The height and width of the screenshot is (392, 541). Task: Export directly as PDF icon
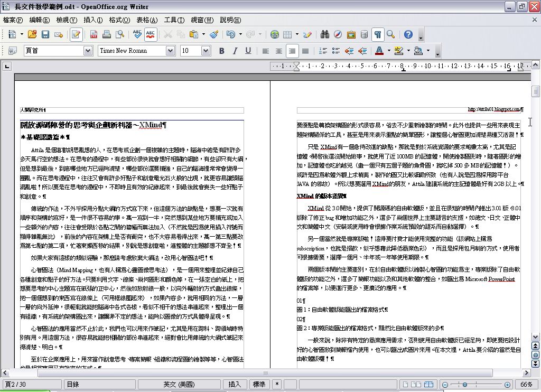[x=94, y=34]
